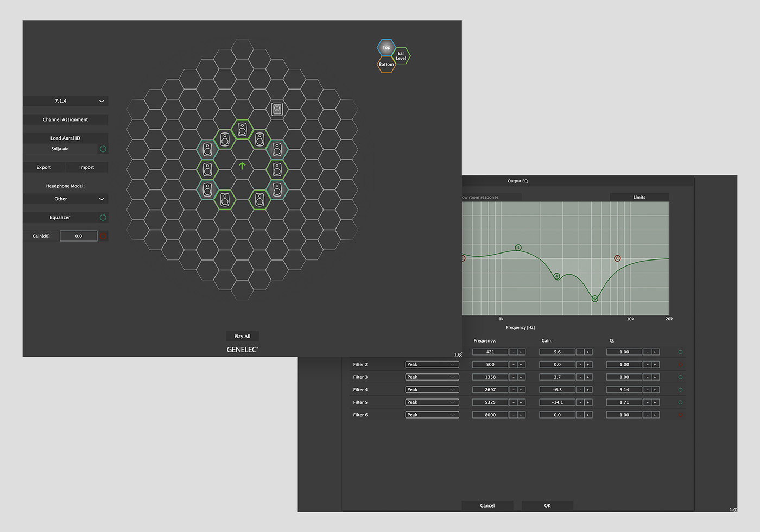760x532 pixels.
Task: Toggle the Filter 2 power icon
Action: (680, 365)
